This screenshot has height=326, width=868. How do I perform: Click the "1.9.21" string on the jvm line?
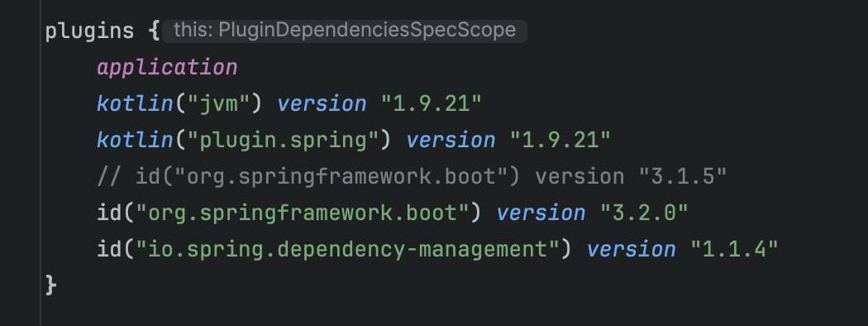click(x=432, y=103)
